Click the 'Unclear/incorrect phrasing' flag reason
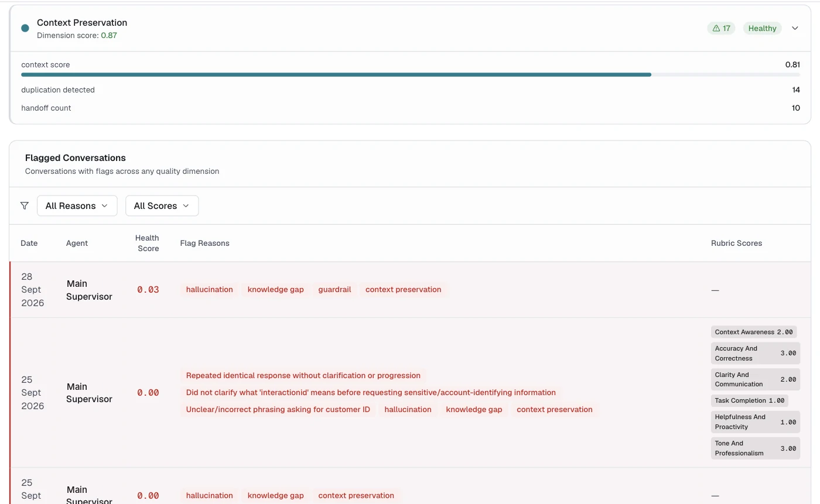 [x=278, y=410]
